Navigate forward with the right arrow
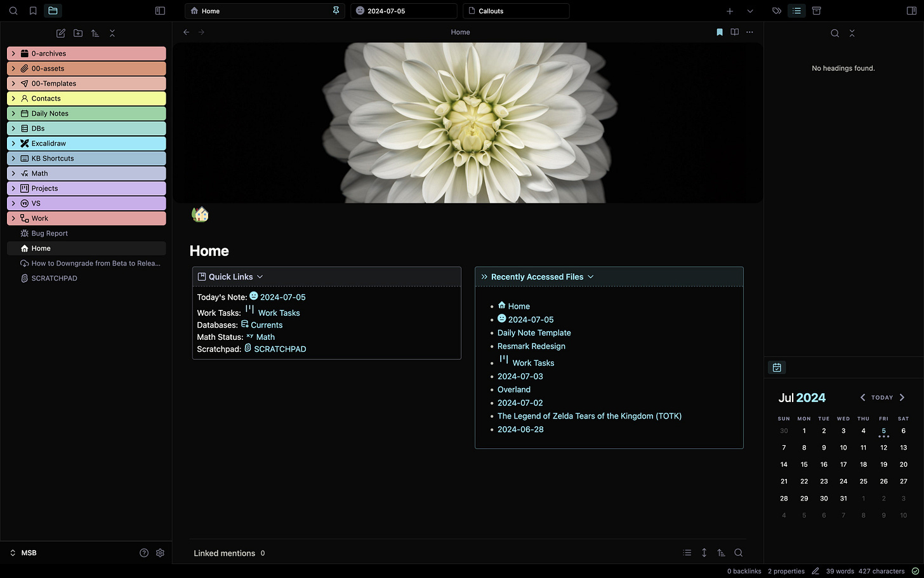Viewport: 924px width, 578px height. (x=202, y=32)
